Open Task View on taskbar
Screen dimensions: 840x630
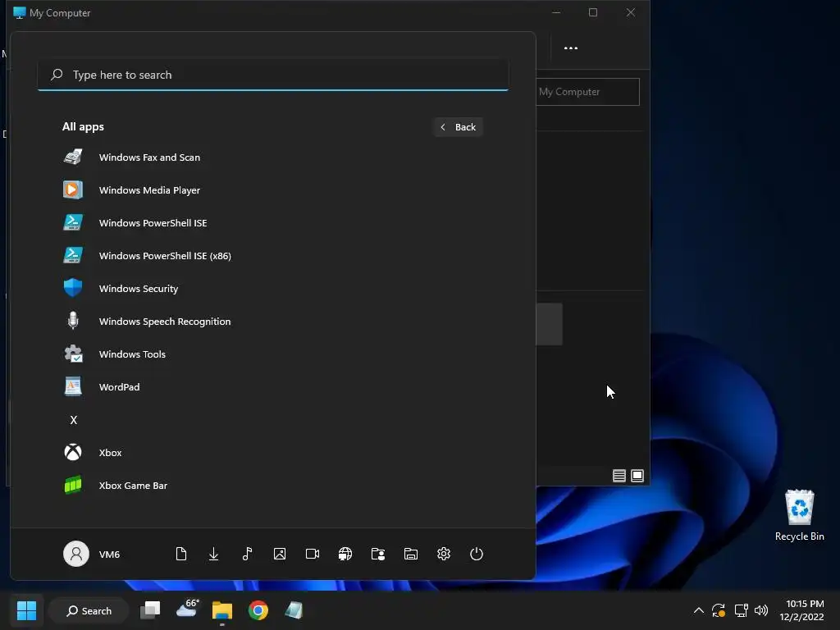point(150,610)
